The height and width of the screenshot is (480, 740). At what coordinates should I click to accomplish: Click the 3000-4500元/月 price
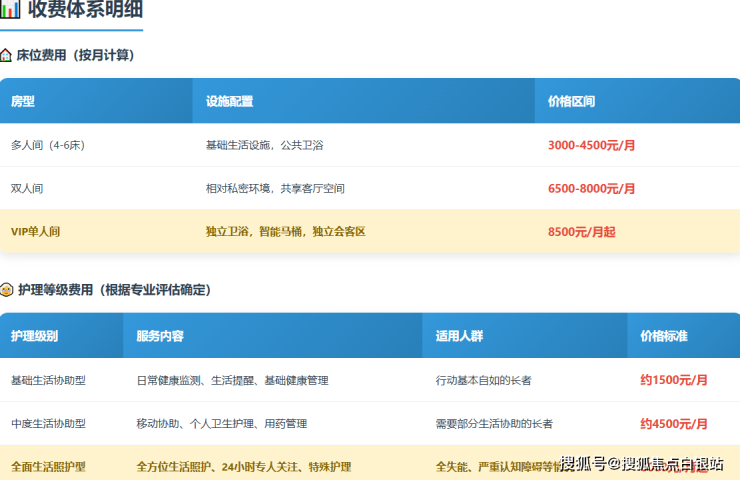591,145
